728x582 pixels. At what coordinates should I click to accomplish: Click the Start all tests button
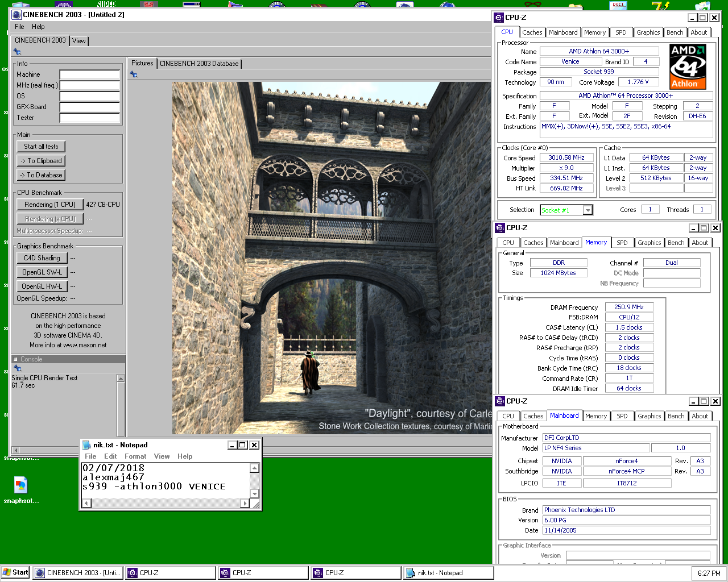41,147
